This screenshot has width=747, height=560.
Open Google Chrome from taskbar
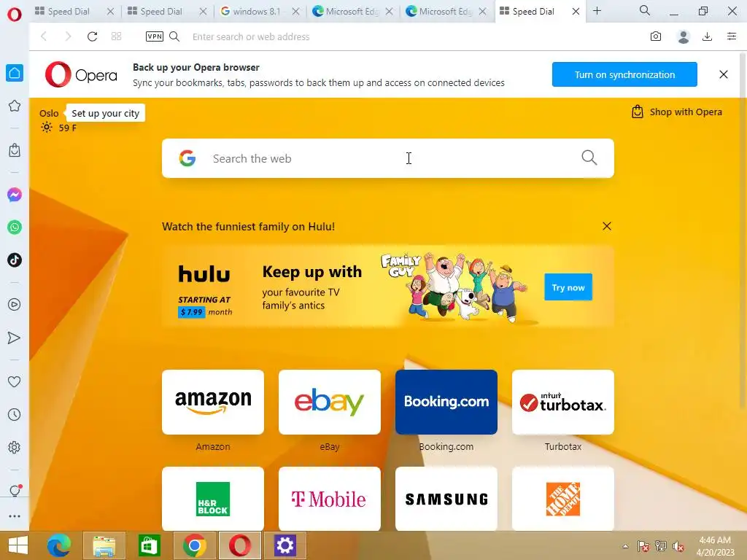[x=194, y=545]
